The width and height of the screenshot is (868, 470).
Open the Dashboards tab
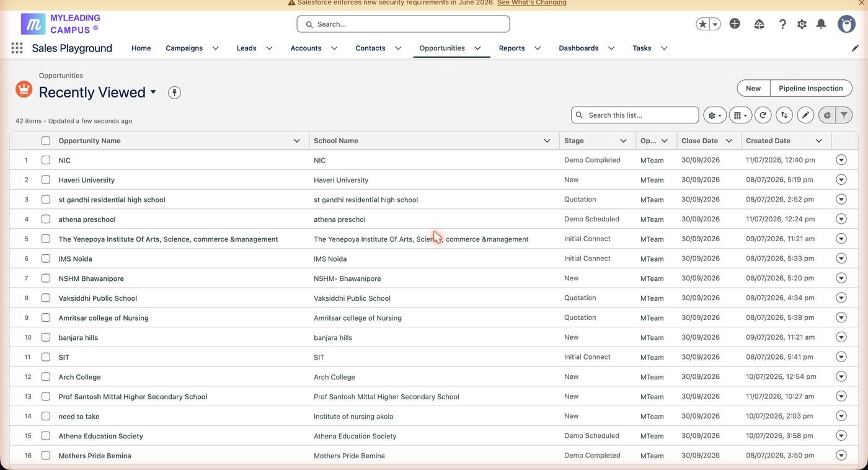coord(578,48)
